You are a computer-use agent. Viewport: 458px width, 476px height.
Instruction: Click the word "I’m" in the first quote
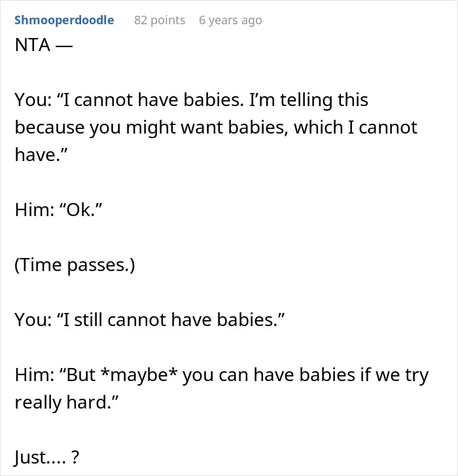coord(262,100)
